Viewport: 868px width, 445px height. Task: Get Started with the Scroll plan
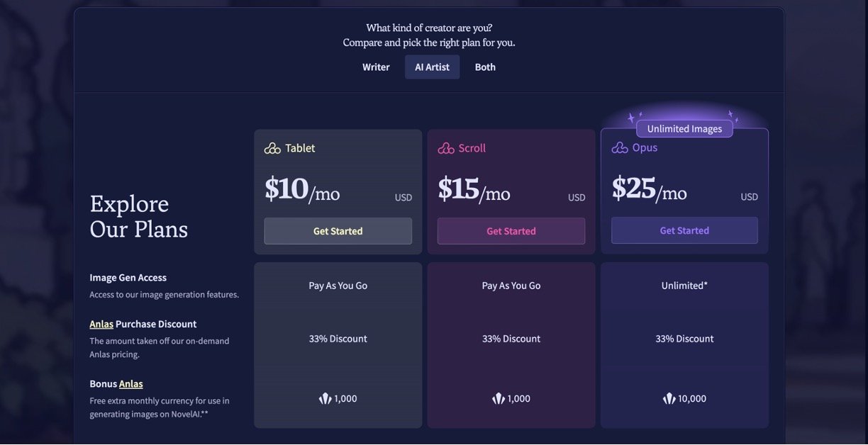511,231
